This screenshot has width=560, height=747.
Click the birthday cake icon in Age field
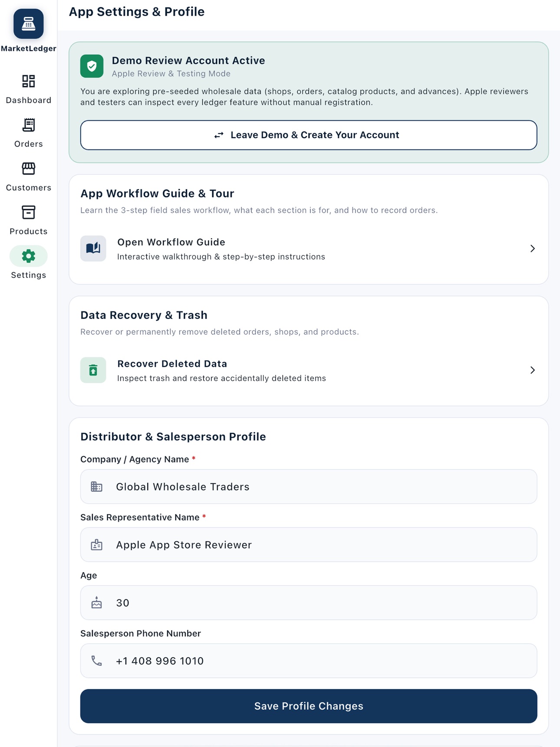tap(96, 602)
